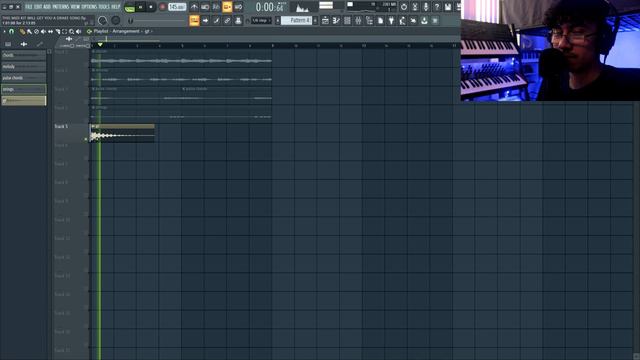This screenshot has height=360, width=640.
Task: Click the Stop playback button
Action: (x=151, y=7)
